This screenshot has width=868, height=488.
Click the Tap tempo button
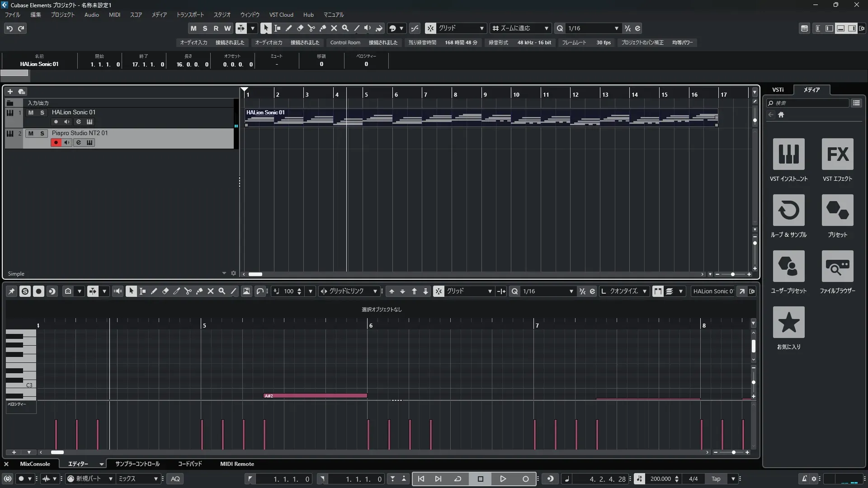point(716,479)
